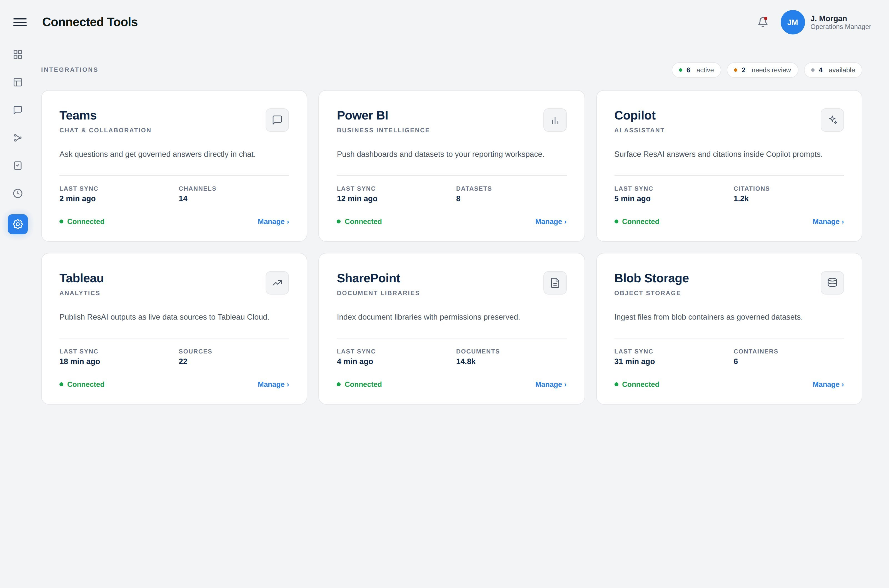Filter by 4 available integrations
Viewport: 889px width, 588px height.
coord(833,70)
